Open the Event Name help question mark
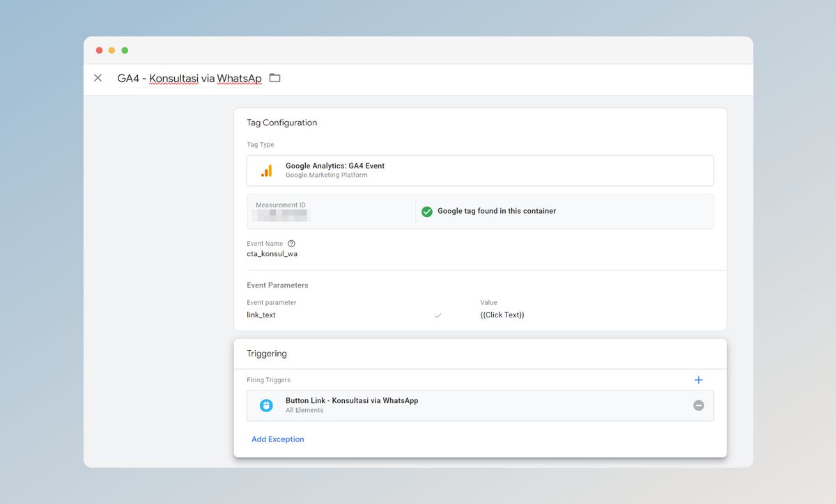The width and height of the screenshot is (836, 504). pos(291,244)
